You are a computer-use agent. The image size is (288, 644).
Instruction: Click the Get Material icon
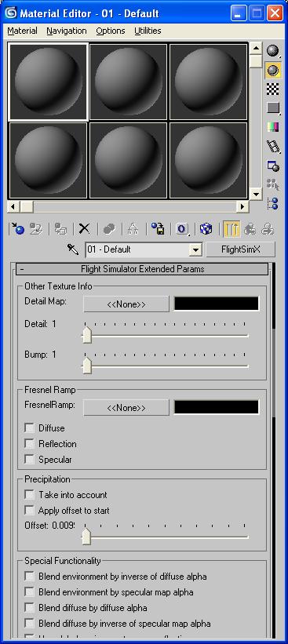tap(18, 229)
